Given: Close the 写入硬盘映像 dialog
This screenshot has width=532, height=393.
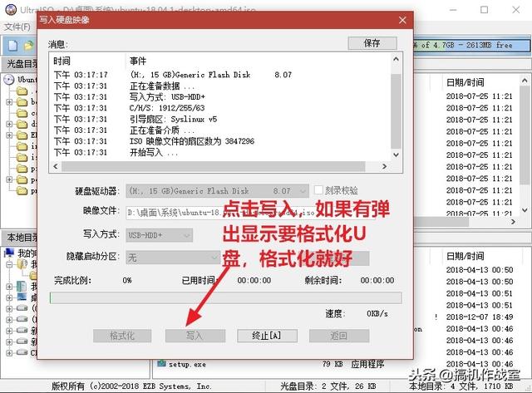Looking at the screenshot, I should tap(402, 20).
